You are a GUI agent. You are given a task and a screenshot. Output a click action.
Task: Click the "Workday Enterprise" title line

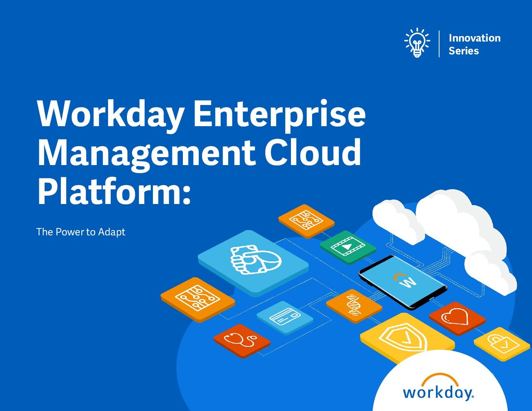[x=201, y=113]
